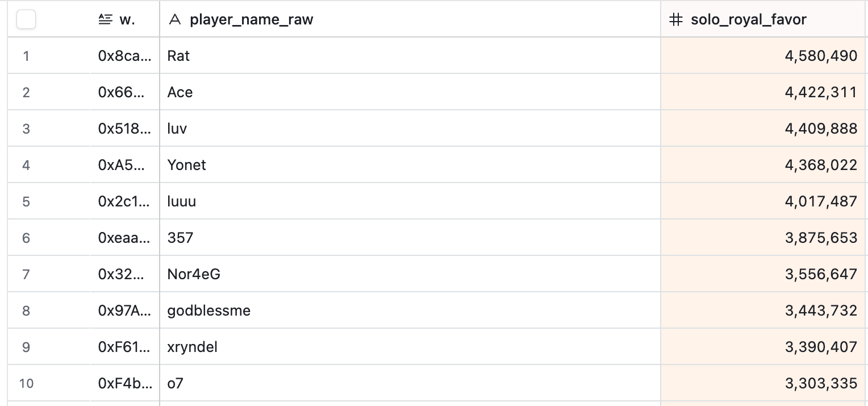Click the long text icon in the w. column header

coord(105,20)
